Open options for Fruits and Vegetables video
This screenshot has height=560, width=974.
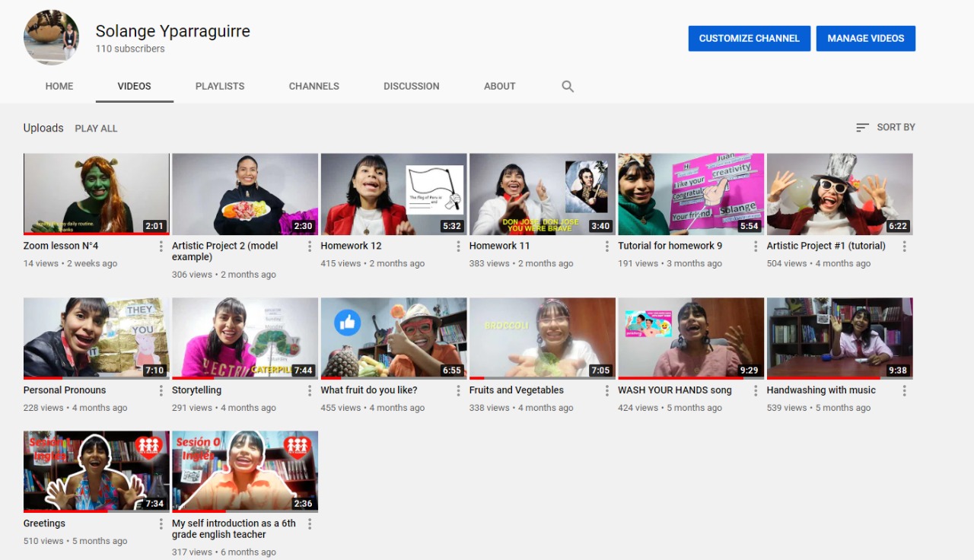click(x=607, y=391)
